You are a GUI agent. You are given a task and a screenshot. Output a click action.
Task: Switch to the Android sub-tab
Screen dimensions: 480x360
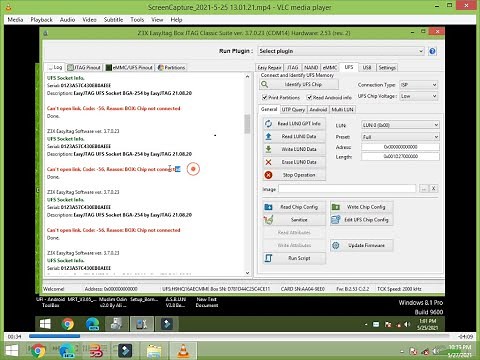click(318, 109)
